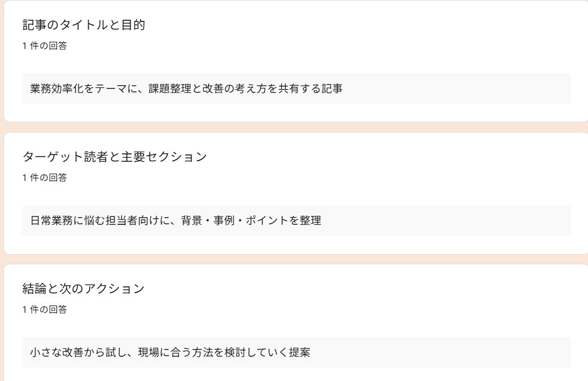Click the word アクション in the third heading

[x=115, y=289]
